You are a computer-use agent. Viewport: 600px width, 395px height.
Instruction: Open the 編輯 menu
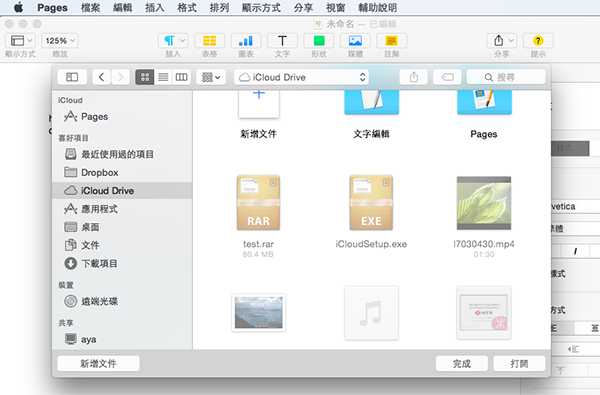point(123,8)
